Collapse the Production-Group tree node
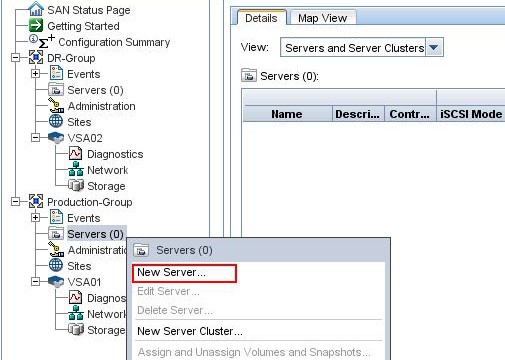The image size is (505, 360). (15, 202)
